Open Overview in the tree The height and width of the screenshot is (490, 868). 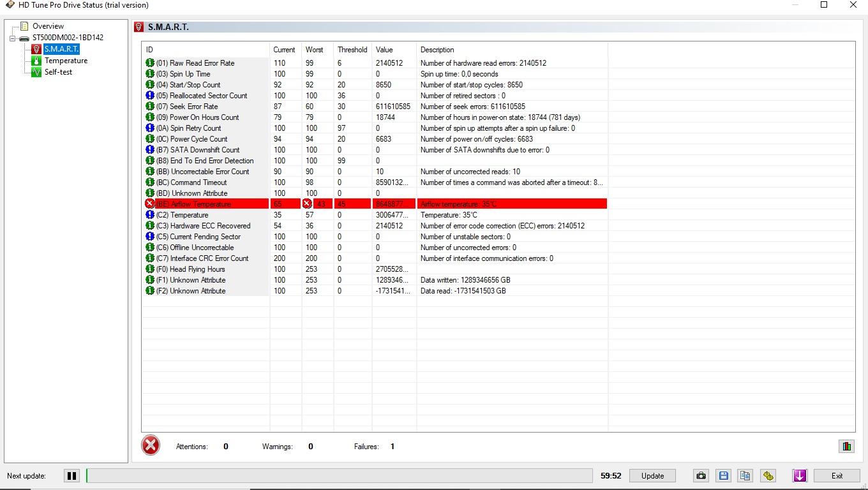[48, 26]
